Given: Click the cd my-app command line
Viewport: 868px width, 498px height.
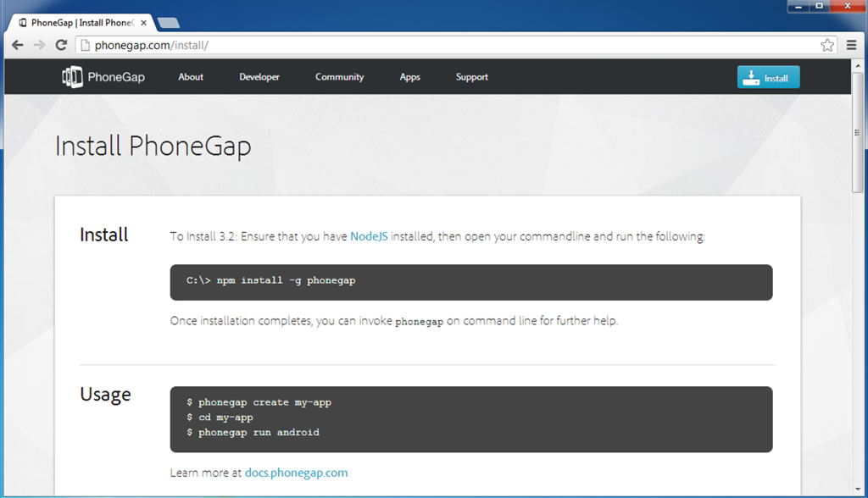Looking at the screenshot, I should [x=220, y=418].
